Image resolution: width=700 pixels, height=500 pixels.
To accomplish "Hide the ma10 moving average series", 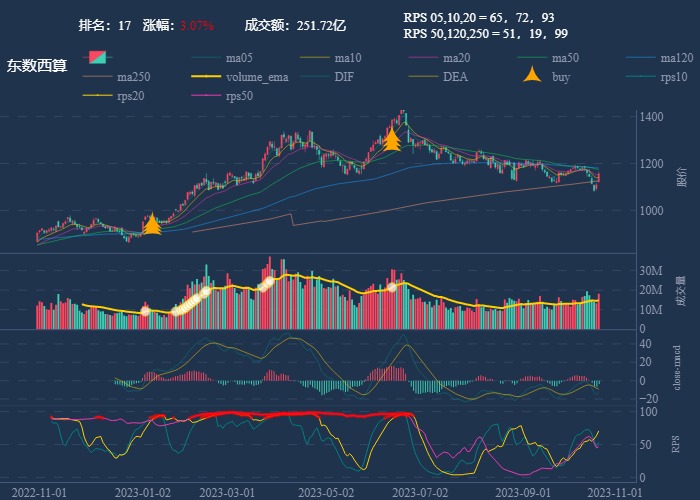I will pyautogui.click(x=315, y=58).
